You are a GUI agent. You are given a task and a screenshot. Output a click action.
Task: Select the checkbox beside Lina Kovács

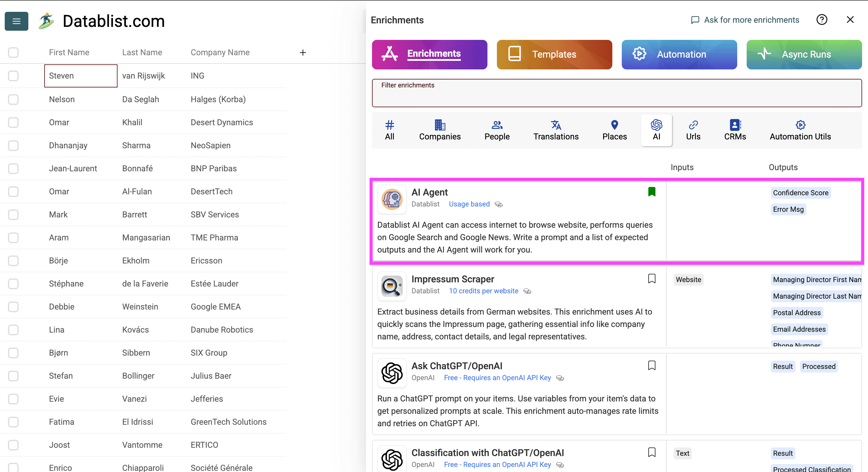tap(13, 330)
